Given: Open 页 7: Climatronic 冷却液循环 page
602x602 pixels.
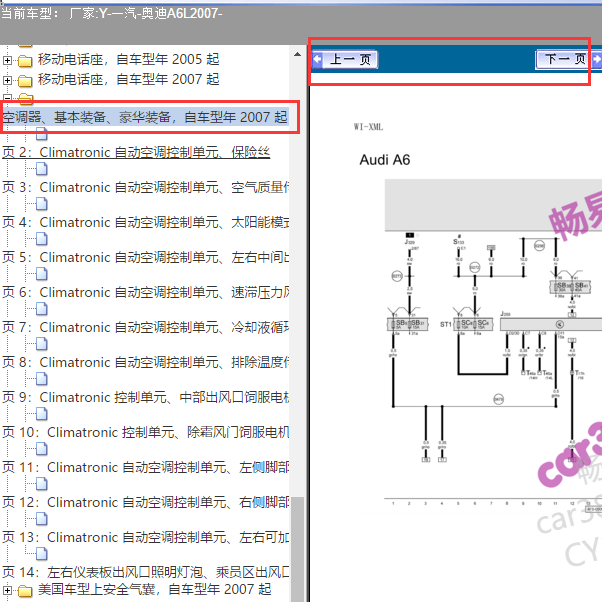Looking at the screenshot, I should pyautogui.click(x=146, y=327).
